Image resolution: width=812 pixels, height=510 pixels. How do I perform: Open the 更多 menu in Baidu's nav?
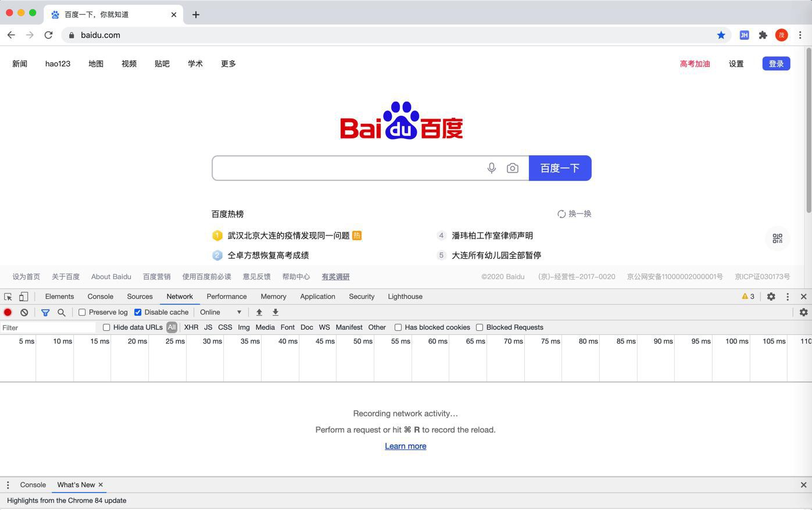pos(228,64)
